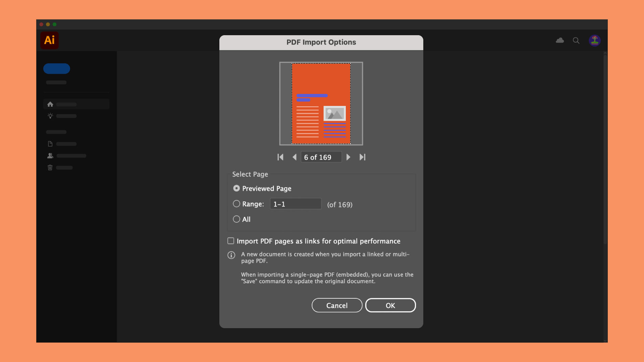Select the Previewed Page radio button

pos(236,188)
